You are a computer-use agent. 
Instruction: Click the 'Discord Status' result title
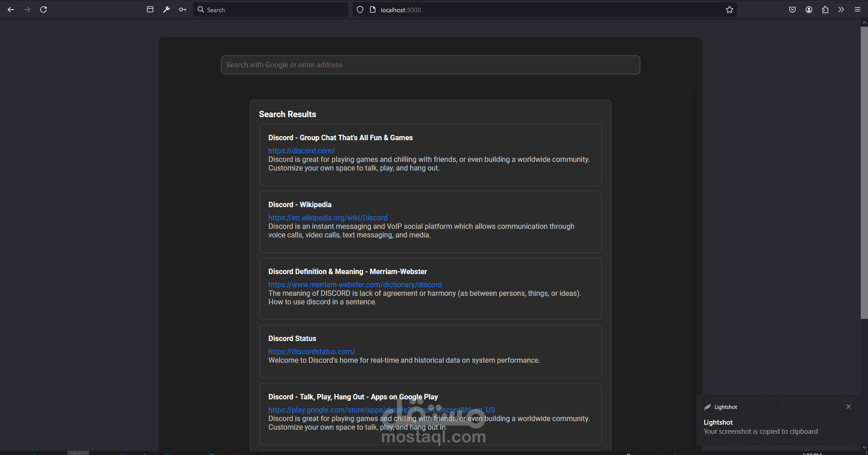click(x=292, y=338)
